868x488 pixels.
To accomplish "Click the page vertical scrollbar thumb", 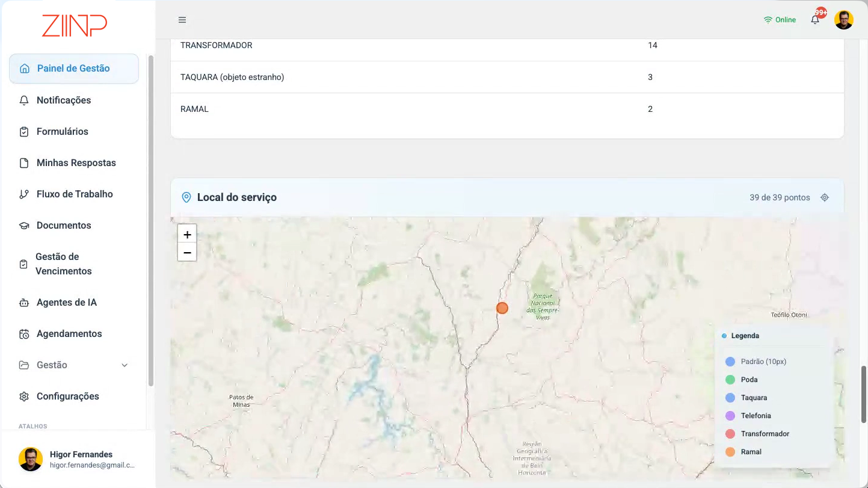I will (864, 394).
